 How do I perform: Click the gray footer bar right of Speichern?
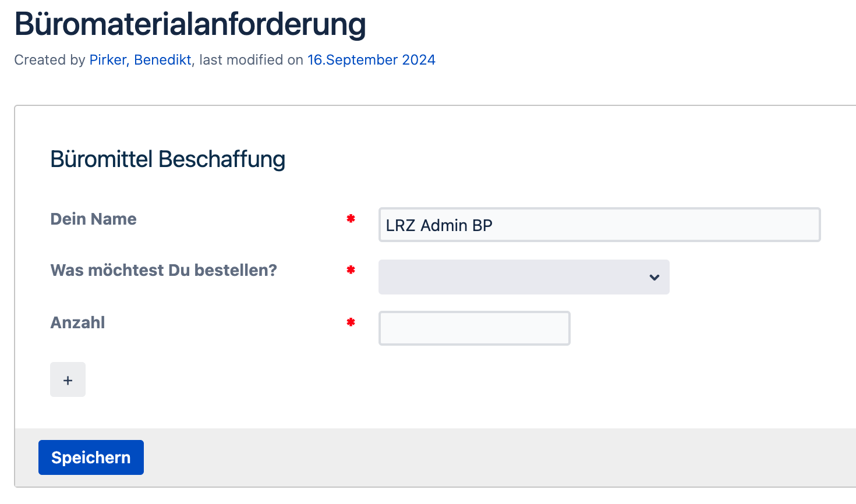[x=466, y=457]
